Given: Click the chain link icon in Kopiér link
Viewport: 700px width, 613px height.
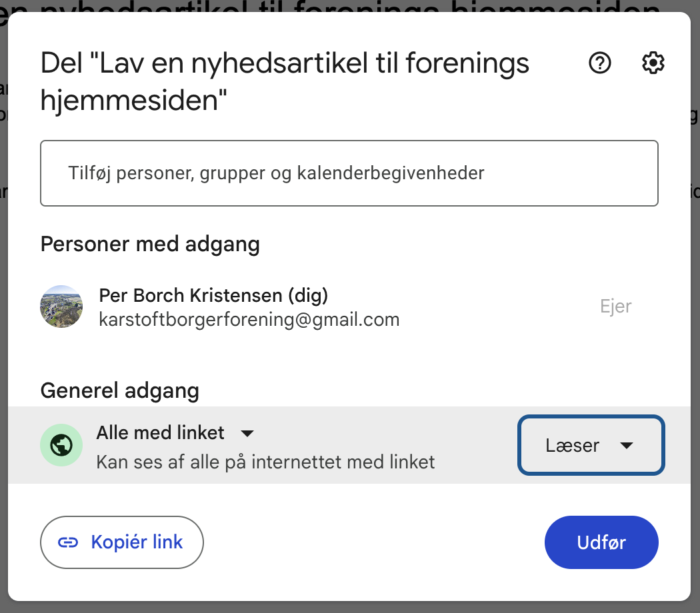Looking at the screenshot, I should 68,542.
